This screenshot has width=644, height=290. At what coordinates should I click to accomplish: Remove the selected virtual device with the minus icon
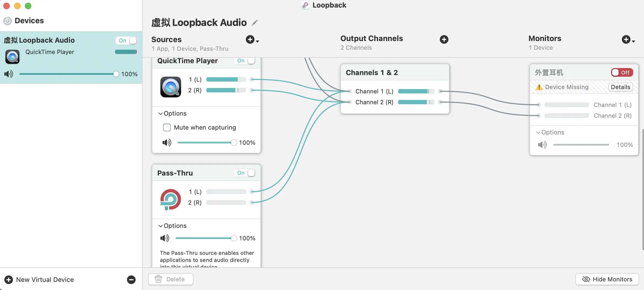(131, 280)
